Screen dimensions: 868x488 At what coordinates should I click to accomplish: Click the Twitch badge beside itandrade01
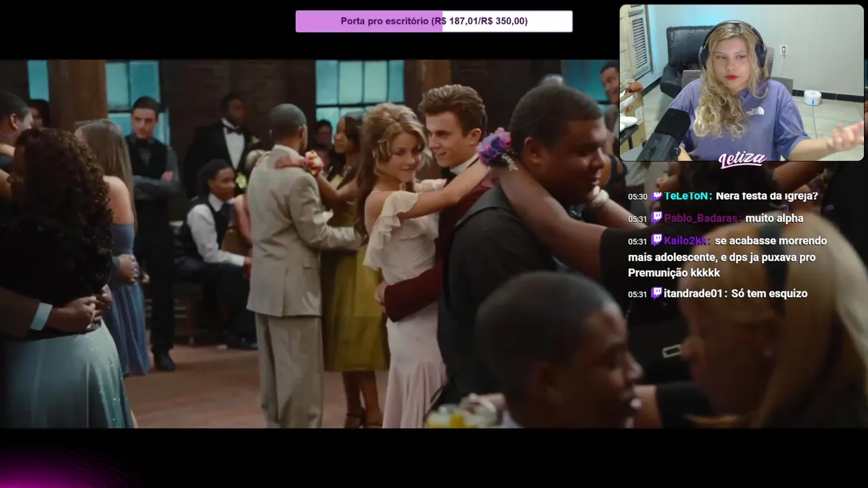tap(656, 293)
